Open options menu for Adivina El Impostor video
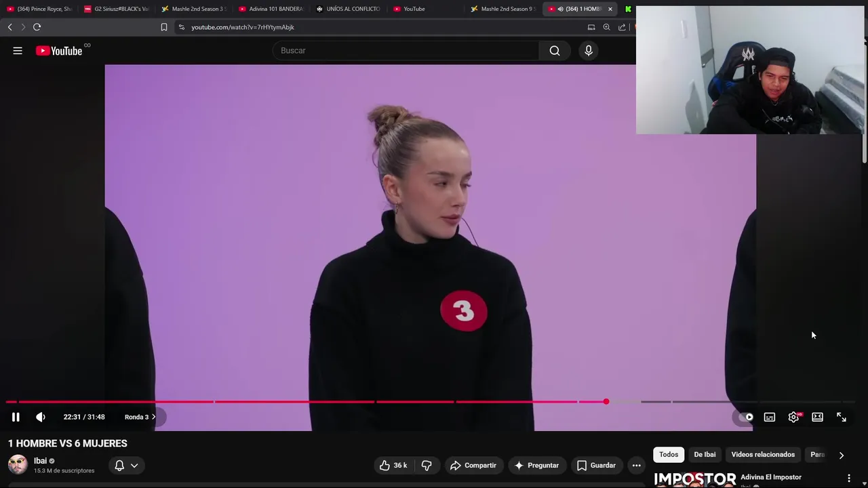Image resolution: width=868 pixels, height=488 pixels. (848, 479)
